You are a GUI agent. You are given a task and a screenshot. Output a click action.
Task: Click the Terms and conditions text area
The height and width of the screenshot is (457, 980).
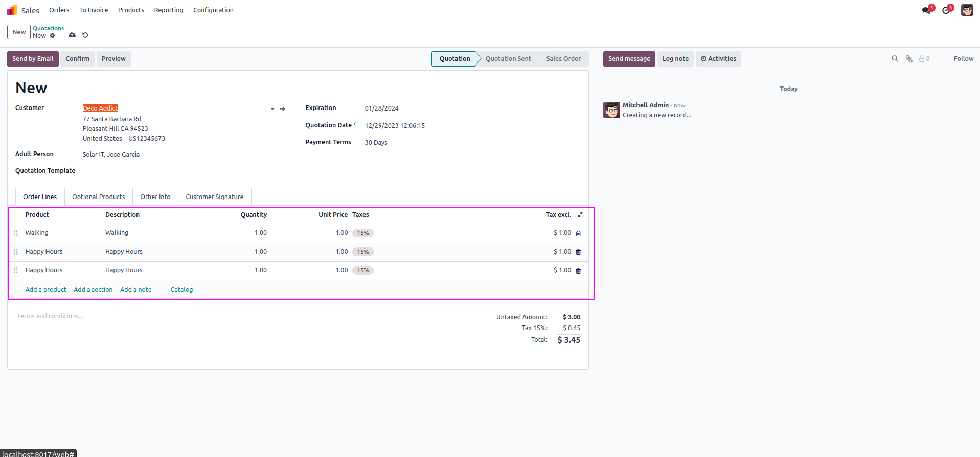[50, 316]
